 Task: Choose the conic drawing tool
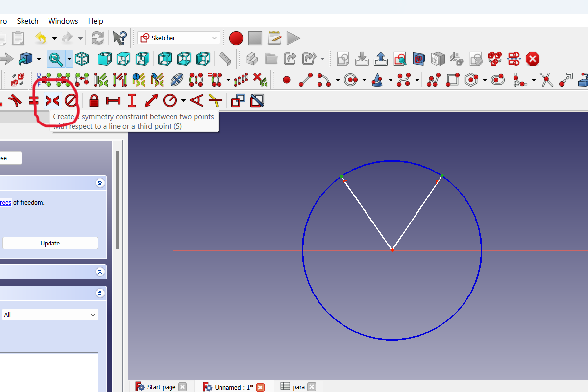pos(377,79)
